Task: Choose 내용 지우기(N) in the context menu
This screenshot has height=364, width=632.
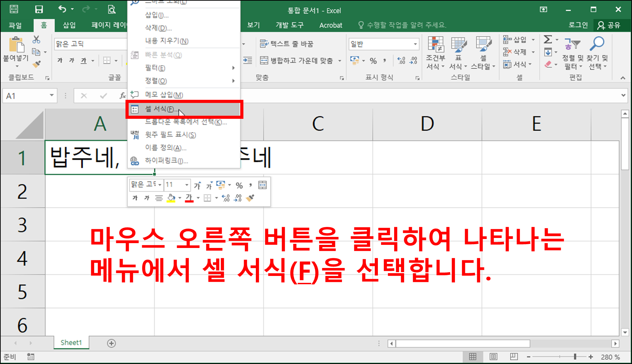Action: [184, 41]
